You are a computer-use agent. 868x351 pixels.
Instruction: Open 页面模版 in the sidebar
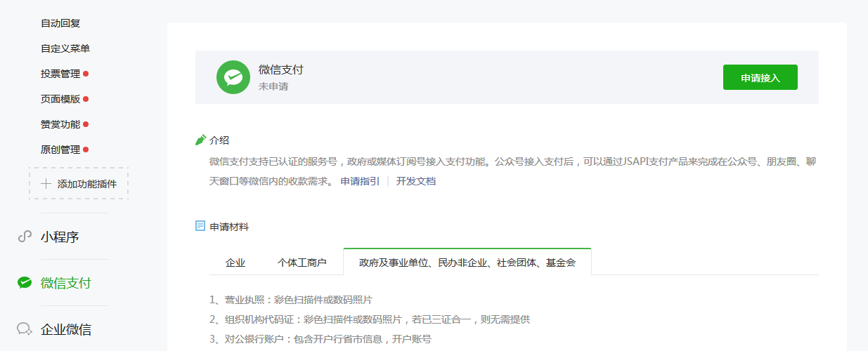60,99
